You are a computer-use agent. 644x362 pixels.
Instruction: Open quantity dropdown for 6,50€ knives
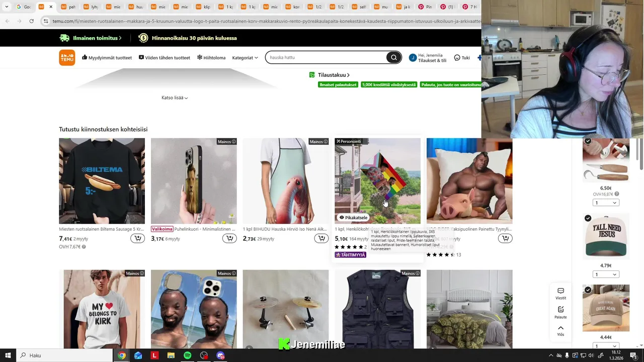606,203
